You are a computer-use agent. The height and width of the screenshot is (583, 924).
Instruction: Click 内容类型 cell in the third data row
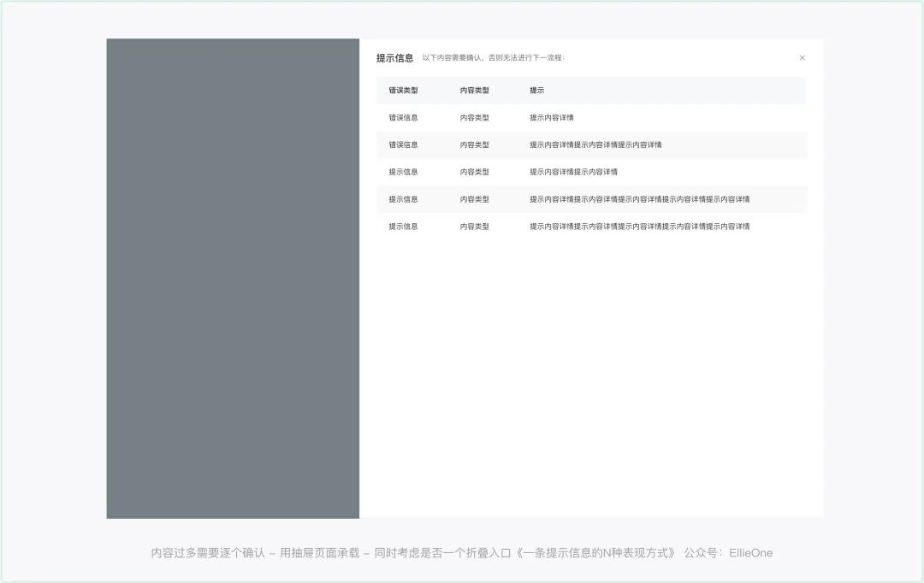point(474,172)
